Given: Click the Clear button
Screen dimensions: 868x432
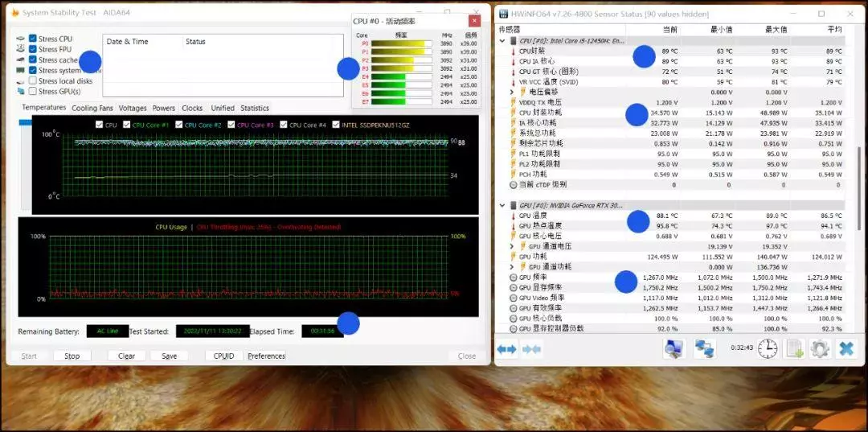Looking at the screenshot, I should tap(127, 356).
